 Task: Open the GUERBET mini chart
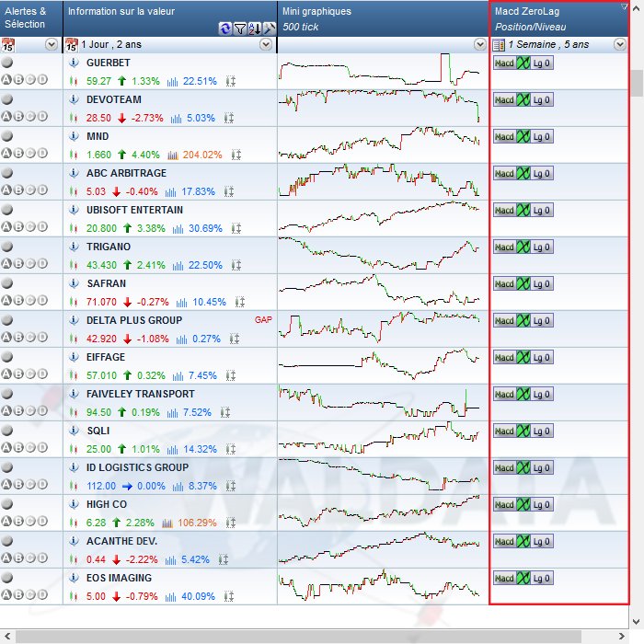click(x=379, y=70)
